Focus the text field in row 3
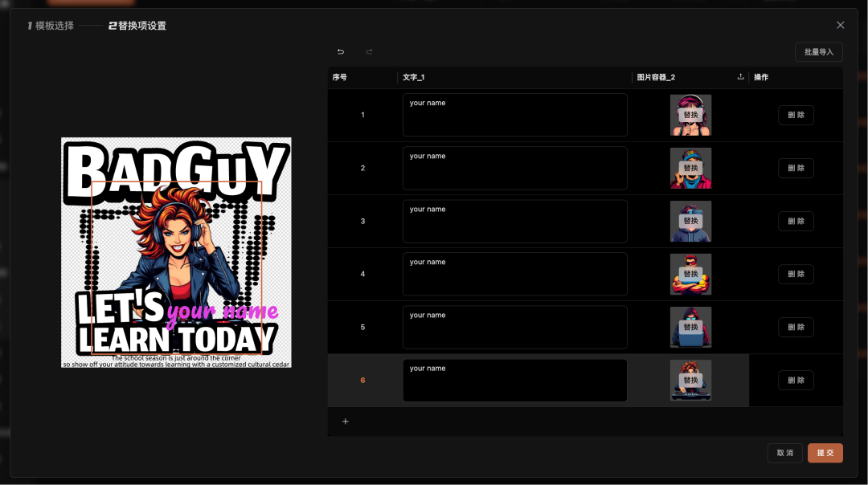 tap(514, 221)
